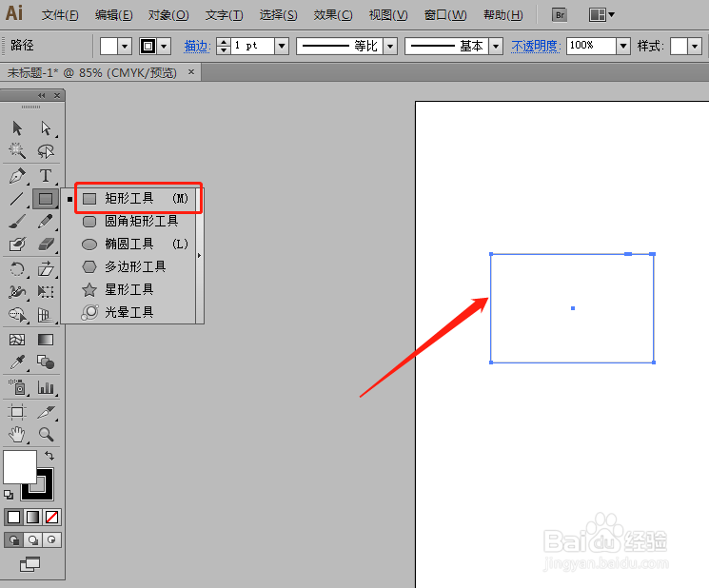The image size is (709, 588).
Task: Click the large white fill swatch
Action: click(20, 467)
